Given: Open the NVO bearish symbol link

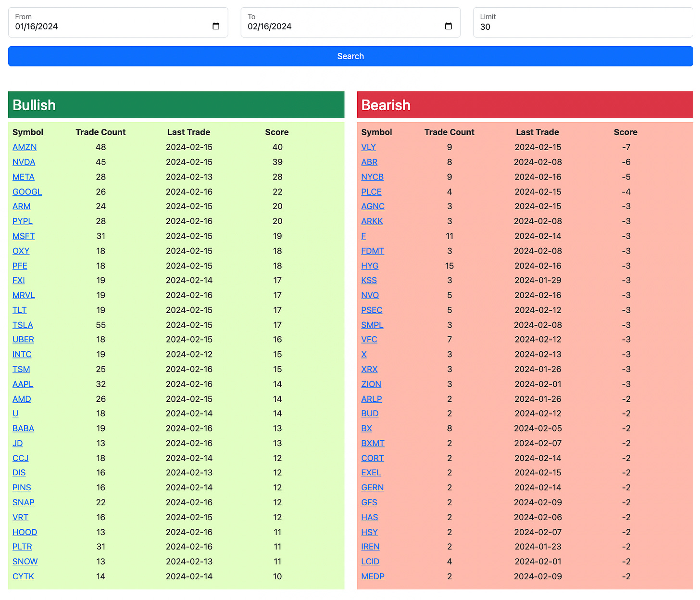Looking at the screenshot, I should [x=370, y=295].
